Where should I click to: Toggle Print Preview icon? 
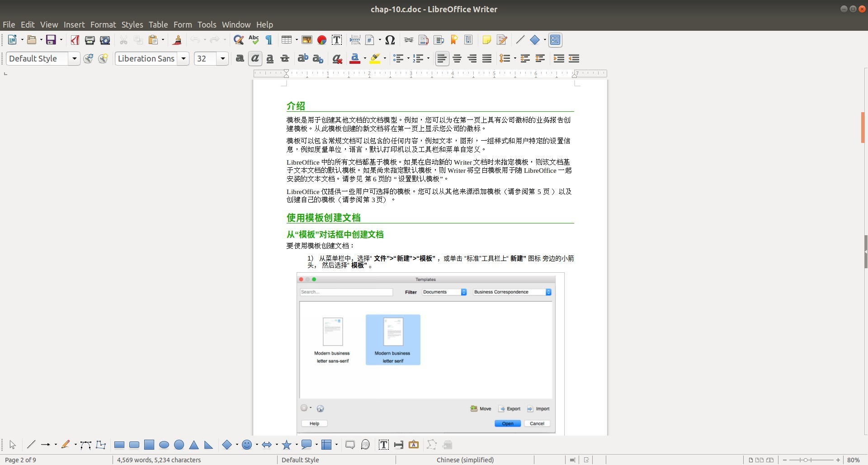(x=105, y=40)
